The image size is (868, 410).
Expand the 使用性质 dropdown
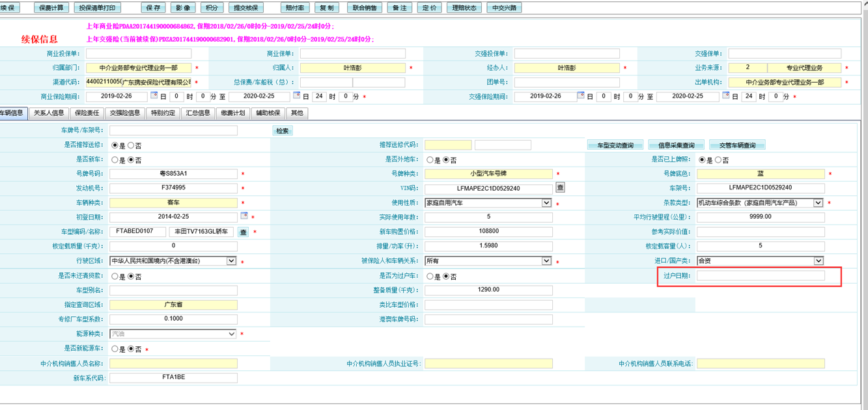coord(546,202)
